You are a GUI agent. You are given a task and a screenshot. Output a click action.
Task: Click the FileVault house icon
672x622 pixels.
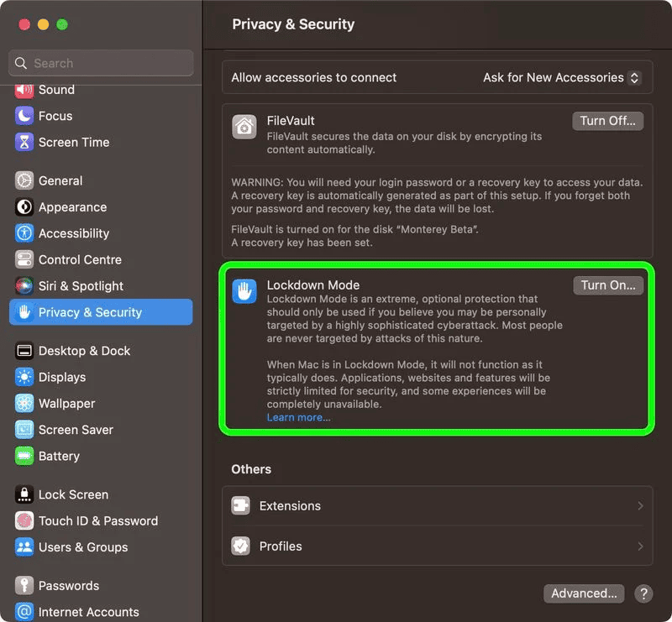pyautogui.click(x=244, y=126)
